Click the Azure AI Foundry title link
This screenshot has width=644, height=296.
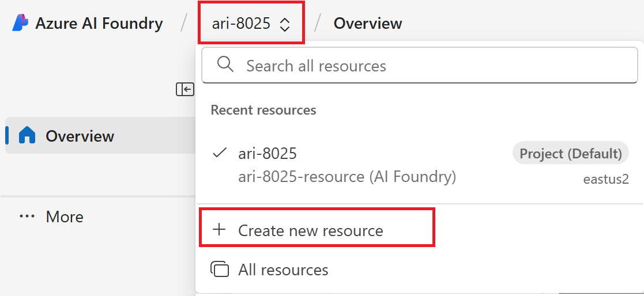tap(99, 24)
